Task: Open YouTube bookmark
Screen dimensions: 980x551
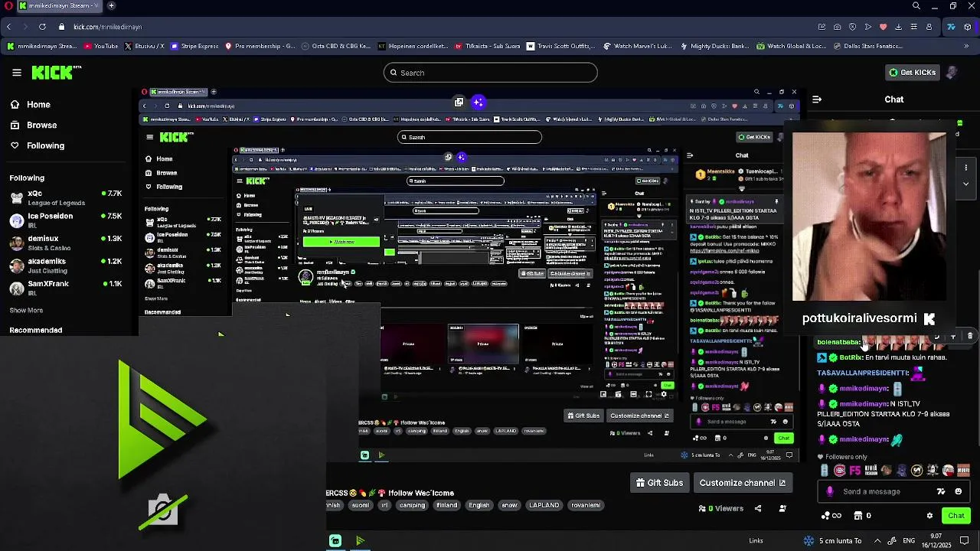Action: pos(101,46)
